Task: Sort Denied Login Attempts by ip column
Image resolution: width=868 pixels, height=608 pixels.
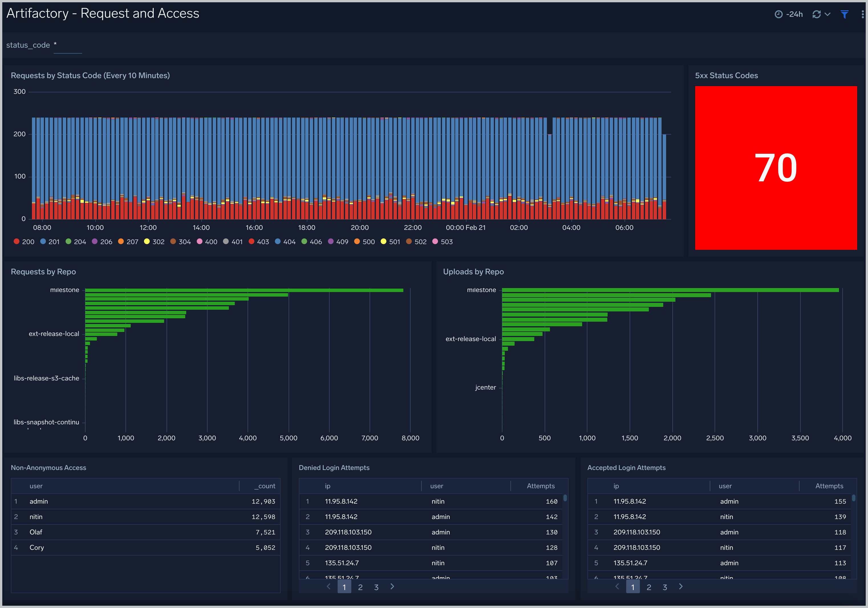Action: [327, 486]
